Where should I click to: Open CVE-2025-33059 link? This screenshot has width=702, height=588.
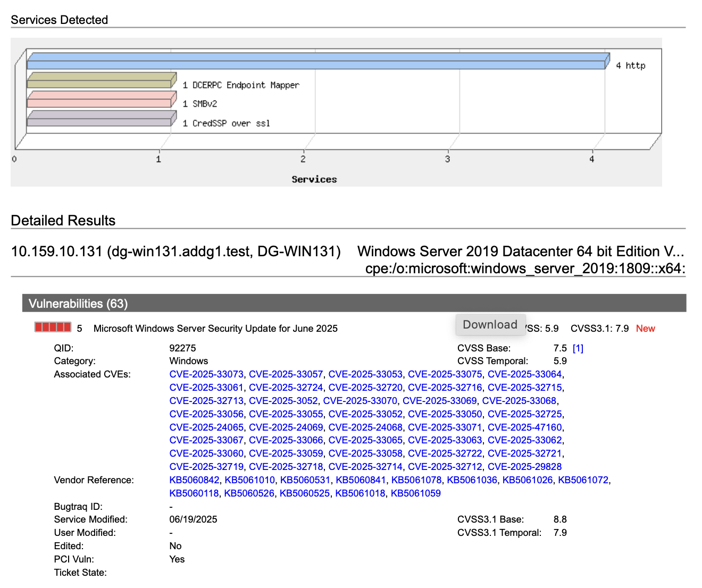(x=286, y=453)
